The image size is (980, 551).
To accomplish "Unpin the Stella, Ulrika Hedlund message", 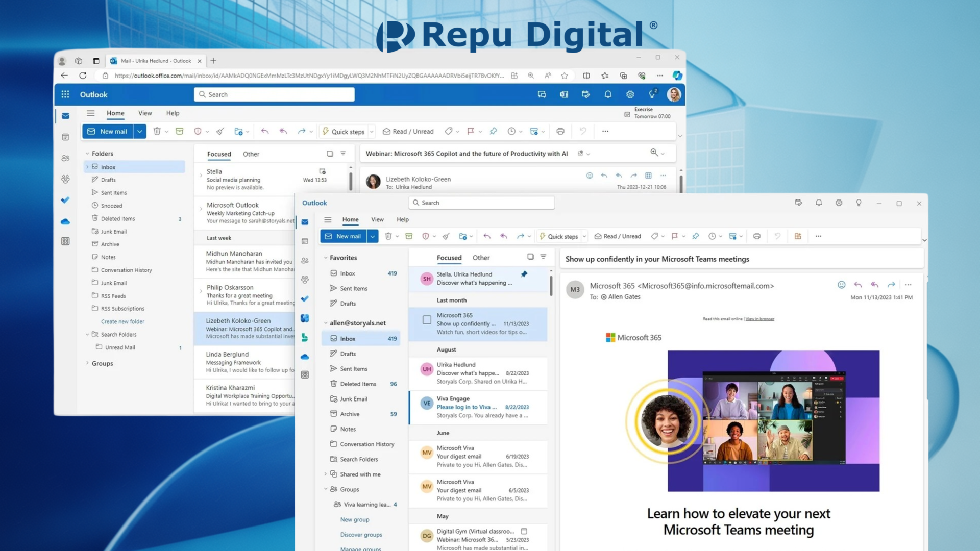I will 524,274.
